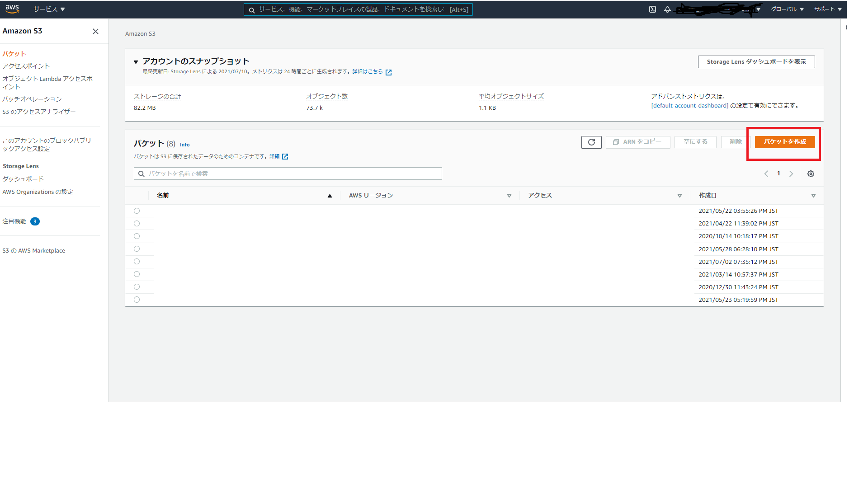
Task: Open バッチオペレーション in the sidebar
Action: click(32, 99)
